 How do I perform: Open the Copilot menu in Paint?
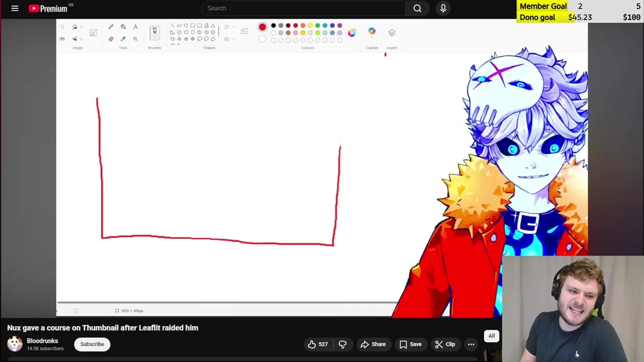(x=372, y=32)
